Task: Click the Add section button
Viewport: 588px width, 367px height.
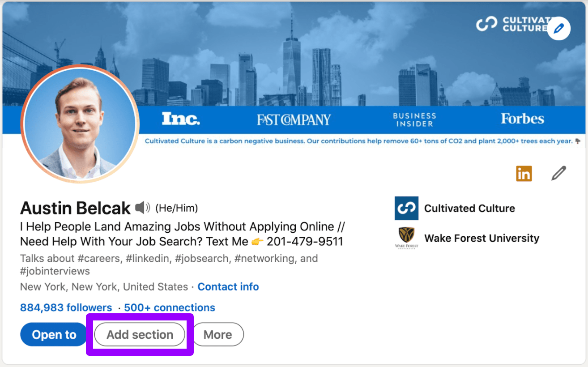Action: point(140,335)
